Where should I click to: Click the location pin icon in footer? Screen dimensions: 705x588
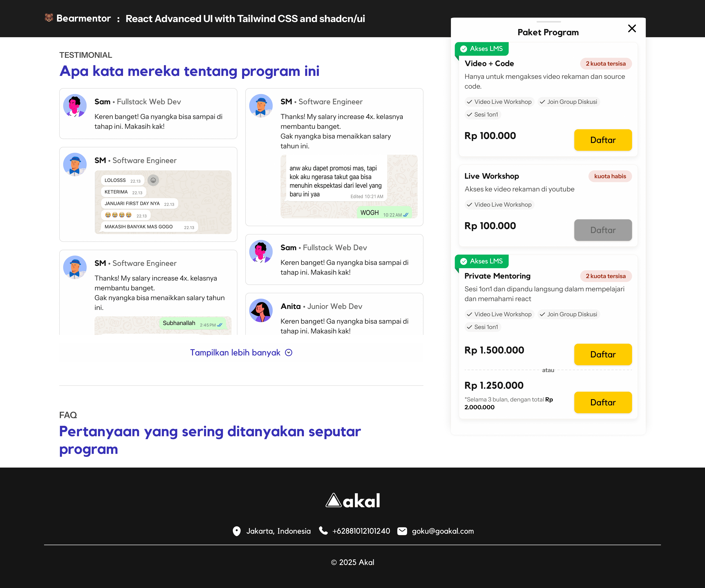237,531
